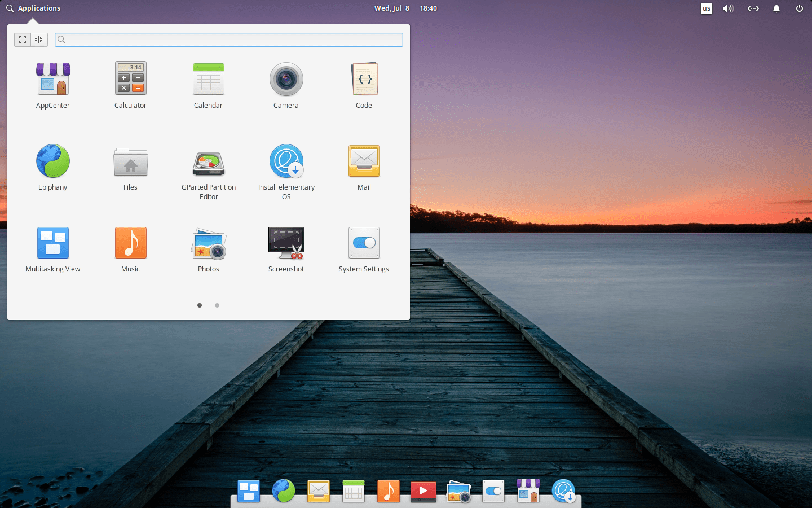Focus the application search field

(229, 40)
